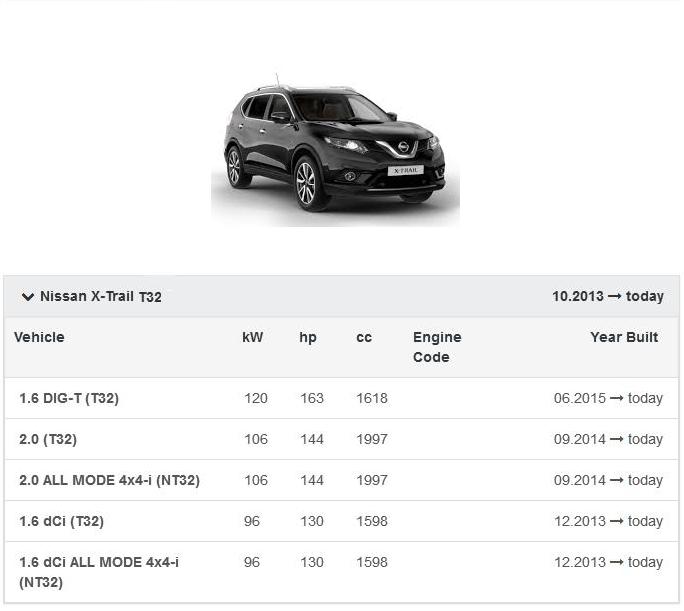Viewport: 684px width, 611px height.
Task: Click the hp column header
Action: click(x=308, y=337)
